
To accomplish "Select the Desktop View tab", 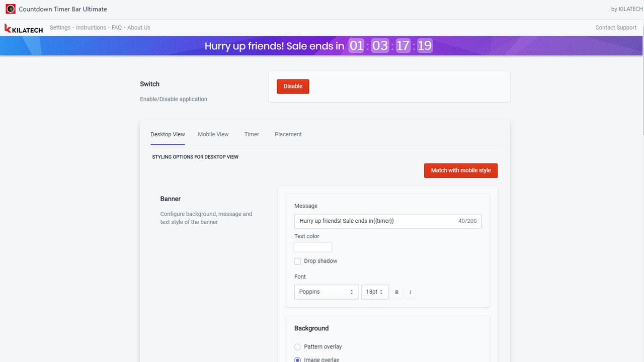I will coord(168,134).
